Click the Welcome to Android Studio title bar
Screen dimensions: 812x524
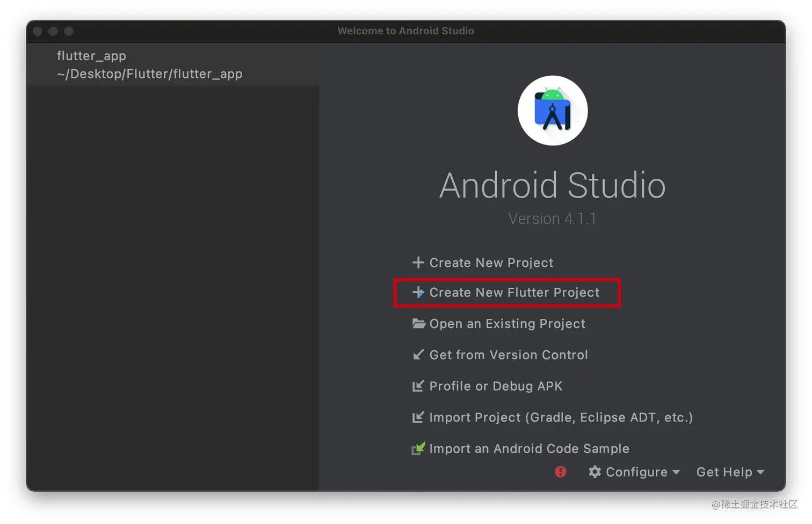coord(405,31)
